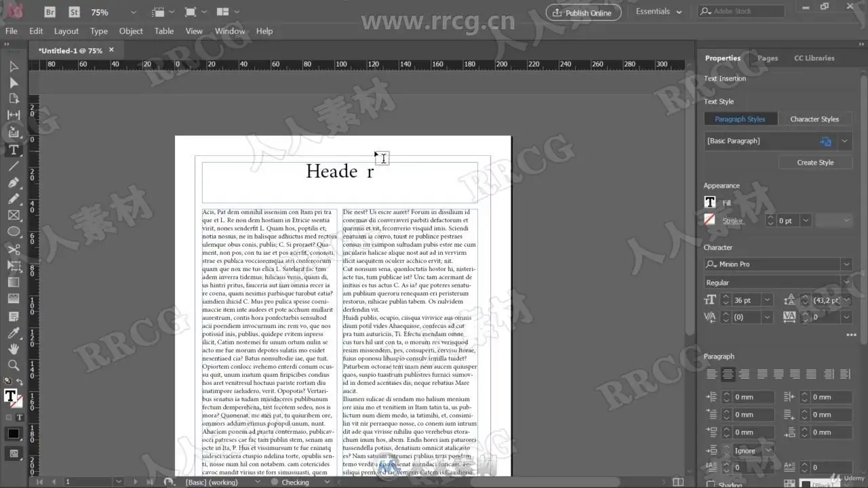The image size is (868, 488).
Task: Select the Free Transform tool
Action: coord(14,266)
